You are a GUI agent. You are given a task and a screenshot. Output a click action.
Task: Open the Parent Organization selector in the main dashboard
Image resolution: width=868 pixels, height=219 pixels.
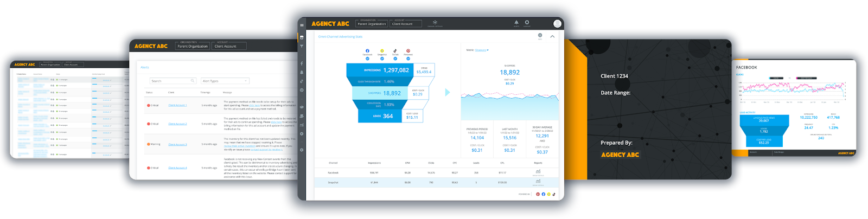372,24
